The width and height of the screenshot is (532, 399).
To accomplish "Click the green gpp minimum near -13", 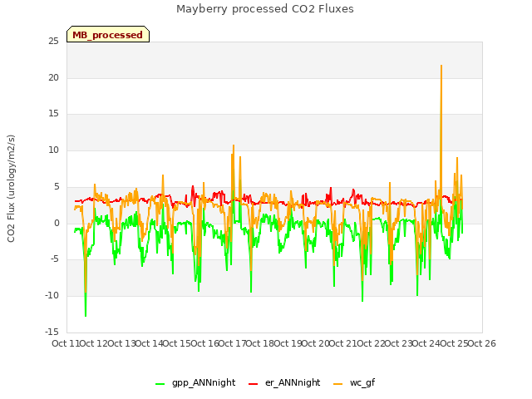I will pos(86,315).
